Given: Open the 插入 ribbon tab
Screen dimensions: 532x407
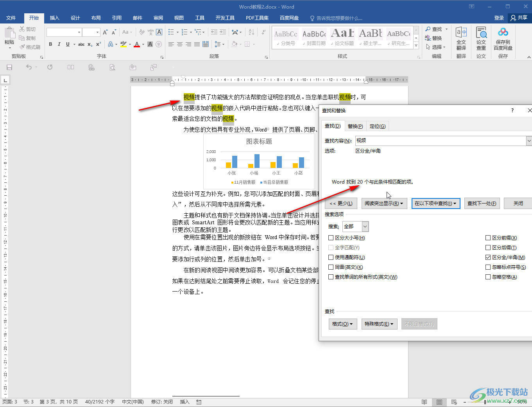Looking at the screenshot, I should pos(54,18).
